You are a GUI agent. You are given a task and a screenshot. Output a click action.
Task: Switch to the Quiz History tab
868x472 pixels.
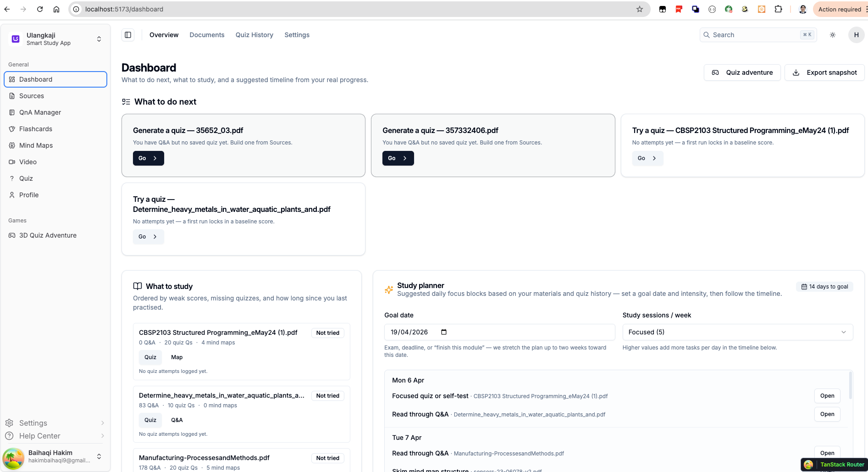[x=254, y=35]
